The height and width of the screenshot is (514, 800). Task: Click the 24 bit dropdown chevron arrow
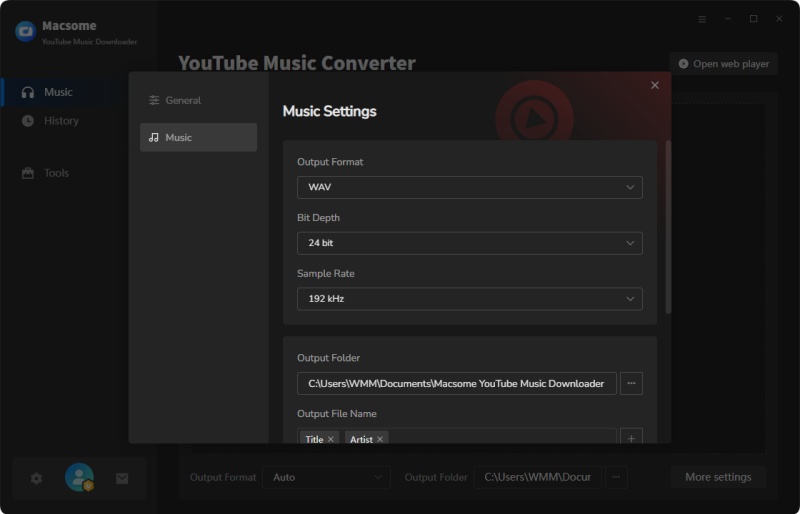tap(630, 243)
